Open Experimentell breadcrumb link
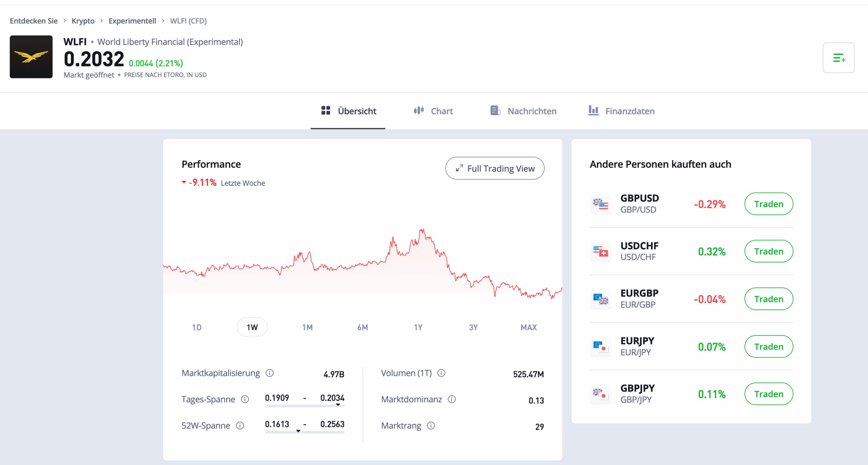This screenshot has width=868, height=465. click(132, 21)
